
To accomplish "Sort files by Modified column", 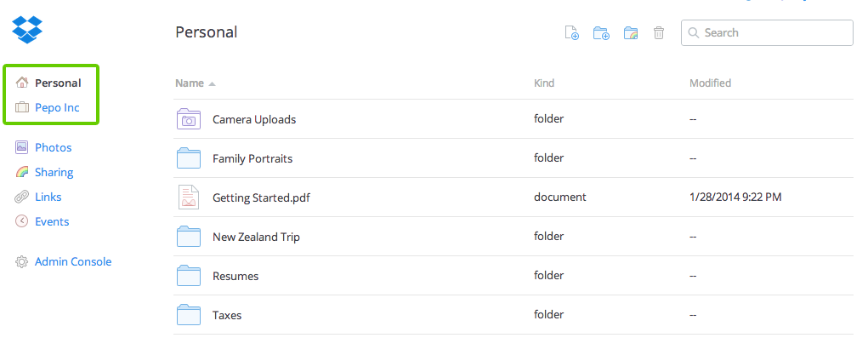I will click(x=710, y=83).
